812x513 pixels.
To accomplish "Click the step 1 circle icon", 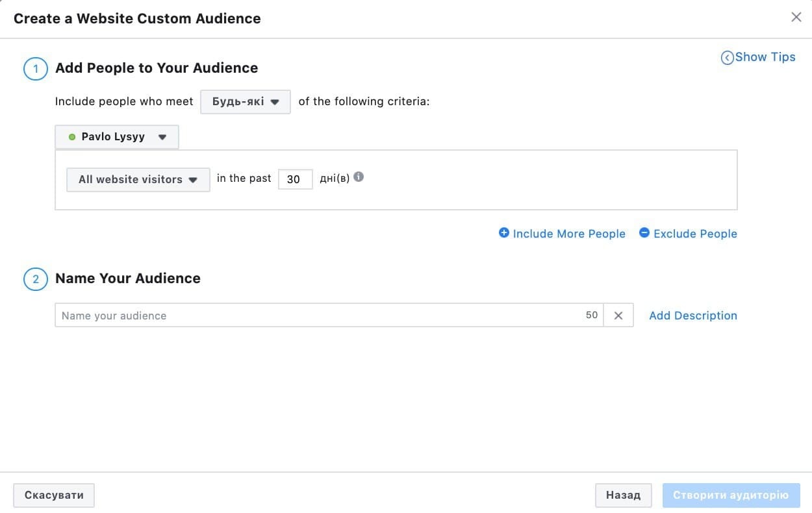I will [36, 69].
